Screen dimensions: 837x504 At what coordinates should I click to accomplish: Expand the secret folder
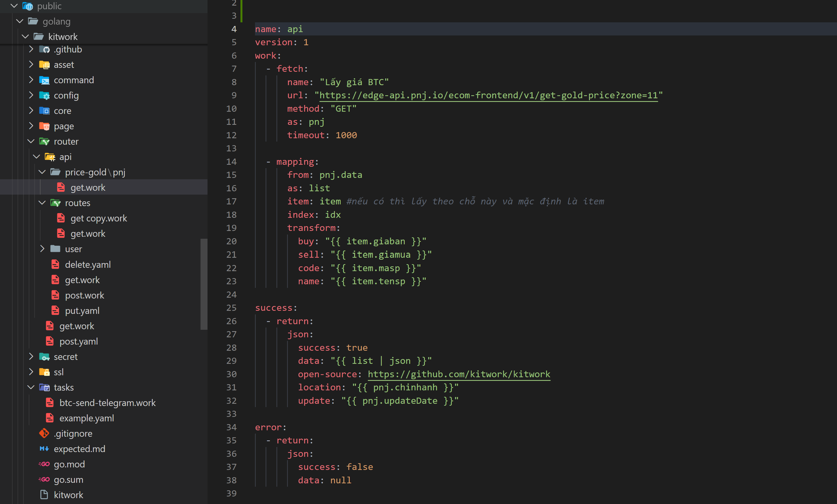[31, 357]
